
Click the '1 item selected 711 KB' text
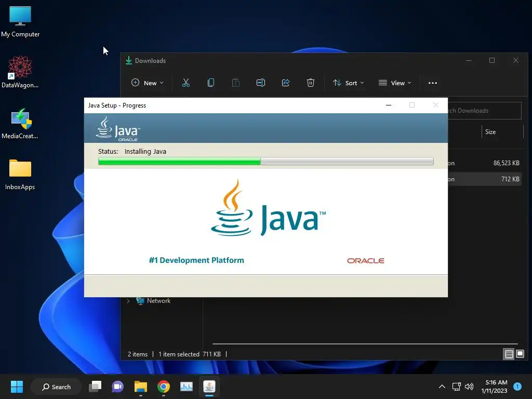pyautogui.click(x=189, y=354)
